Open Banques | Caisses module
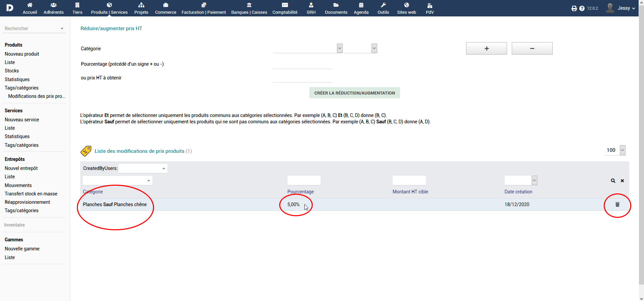 (249, 8)
